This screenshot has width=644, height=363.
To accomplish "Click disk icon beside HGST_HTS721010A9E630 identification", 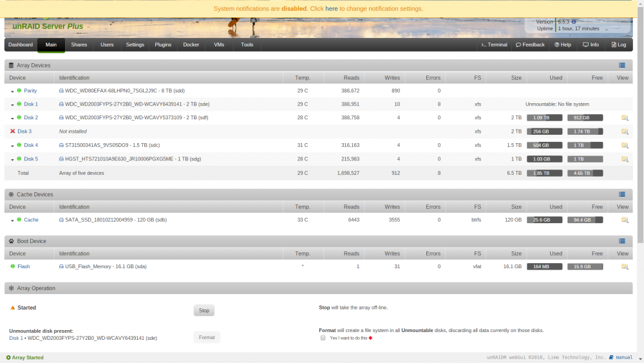I will tap(61, 159).
